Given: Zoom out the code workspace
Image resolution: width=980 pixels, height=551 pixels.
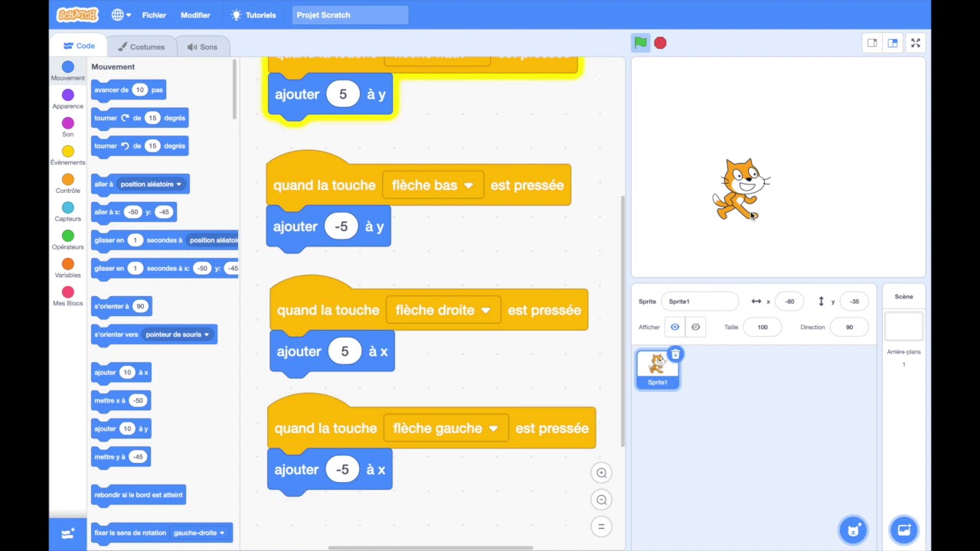Looking at the screenshot, I should tap(602, 500).
